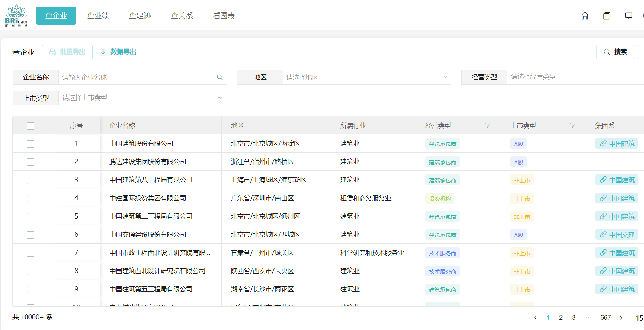Click company name 中国建筑股份有限公司
The height and width of the screenshot is (330, 644).
[141, 144]
